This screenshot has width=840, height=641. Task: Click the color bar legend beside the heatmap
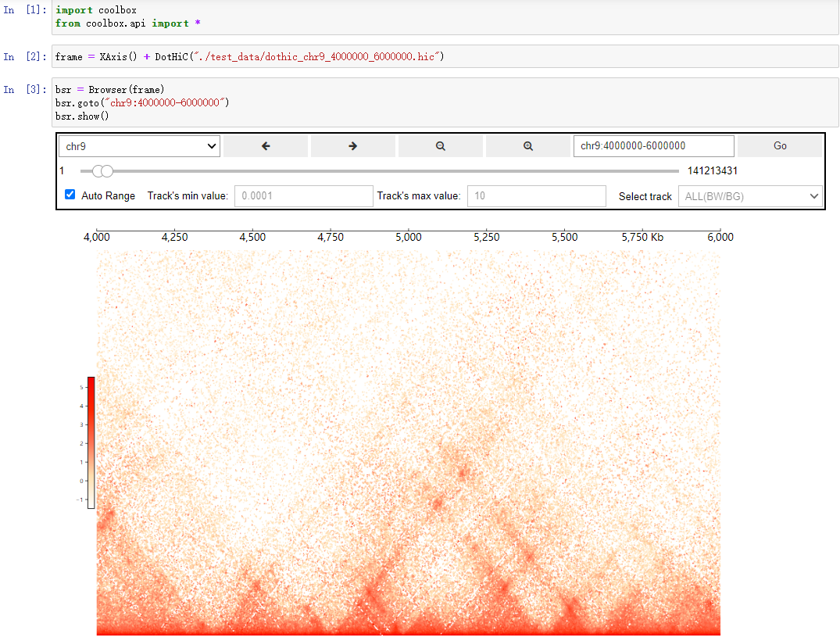pyautogui.click(x=91, y=442)
